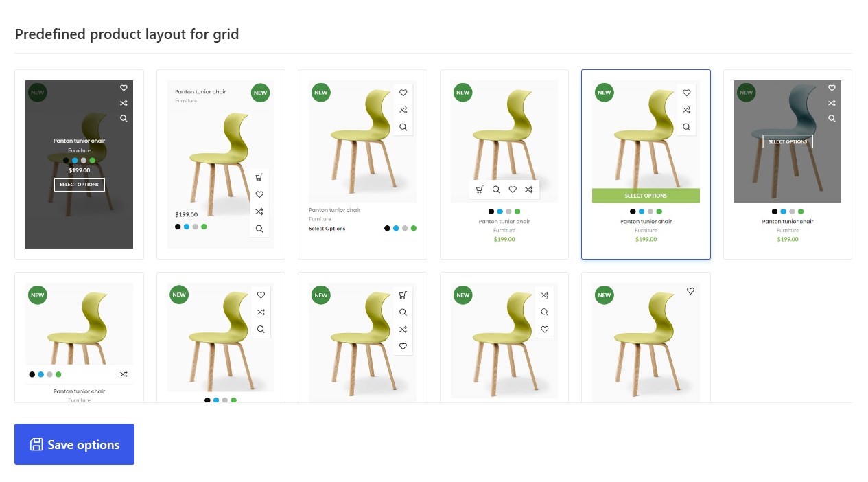Click black swatch in bottom row's first layout
868x482 pixels.
pos(32,374)
